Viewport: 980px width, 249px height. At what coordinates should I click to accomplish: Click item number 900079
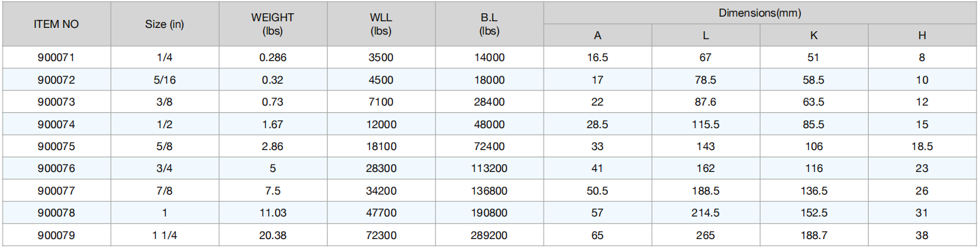click(56, 235)
